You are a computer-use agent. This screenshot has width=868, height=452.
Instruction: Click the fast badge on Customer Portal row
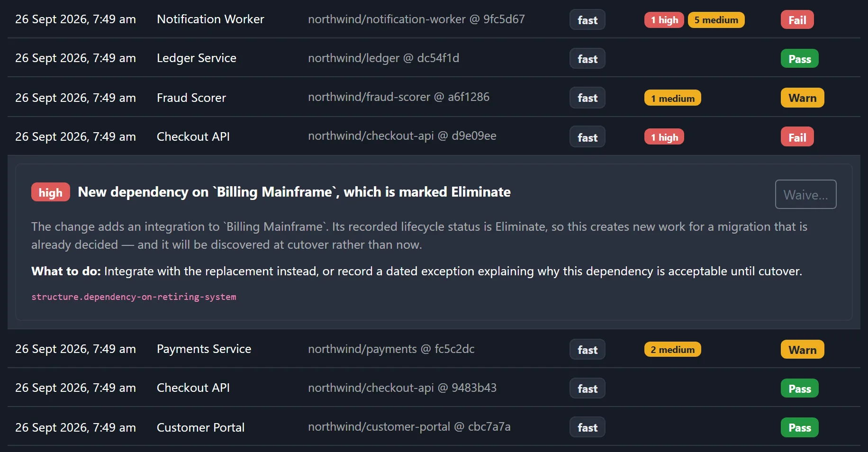coord(587,427)
